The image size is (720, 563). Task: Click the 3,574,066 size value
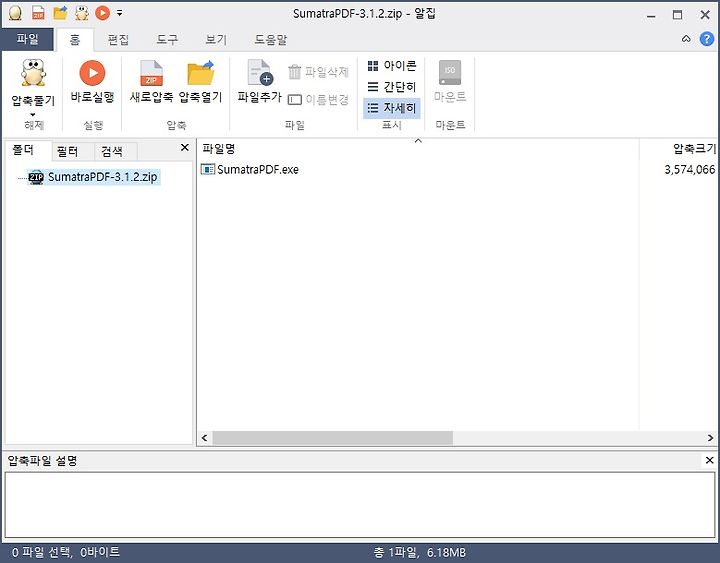click(689, 170)
